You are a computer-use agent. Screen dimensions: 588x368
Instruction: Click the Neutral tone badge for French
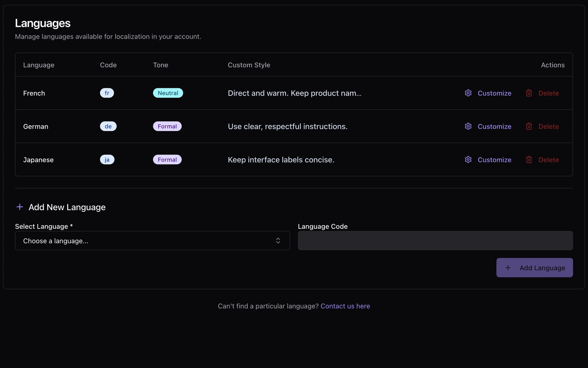pyautogui.click(x=168, y=93)
